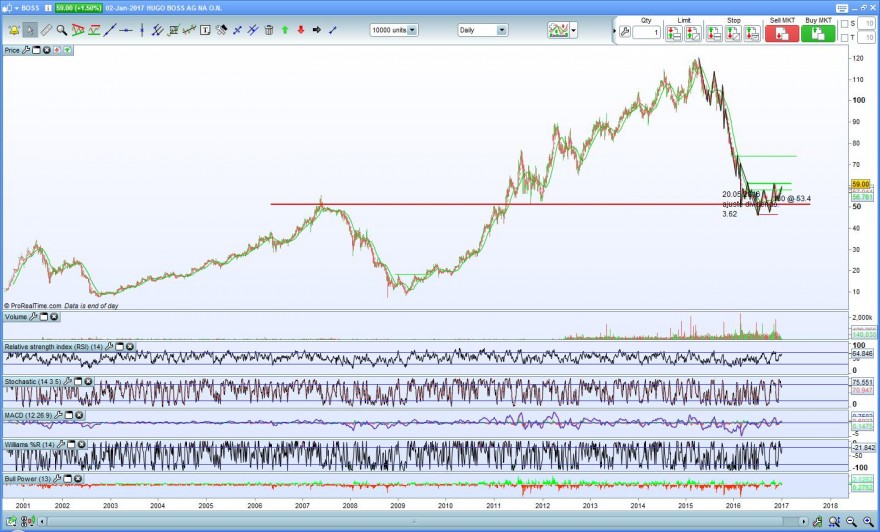880x532 pixels.
Task: Remove the Williams %R panel
Action: click(82, 444)
